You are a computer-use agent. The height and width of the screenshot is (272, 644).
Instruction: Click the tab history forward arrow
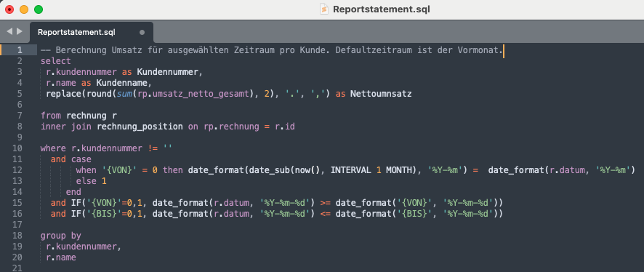click(x=20, y=31)
